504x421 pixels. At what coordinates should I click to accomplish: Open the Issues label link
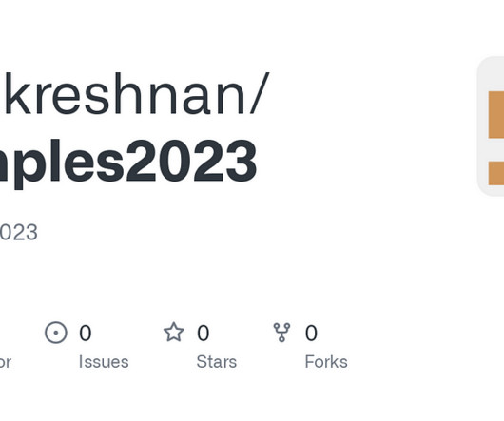click(x=104, y=362)
